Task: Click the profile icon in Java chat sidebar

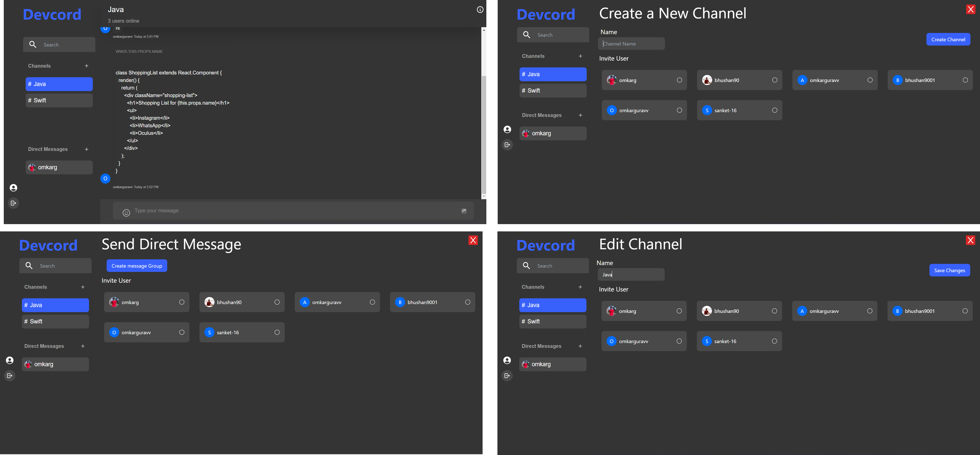Action: coord(13,188)
